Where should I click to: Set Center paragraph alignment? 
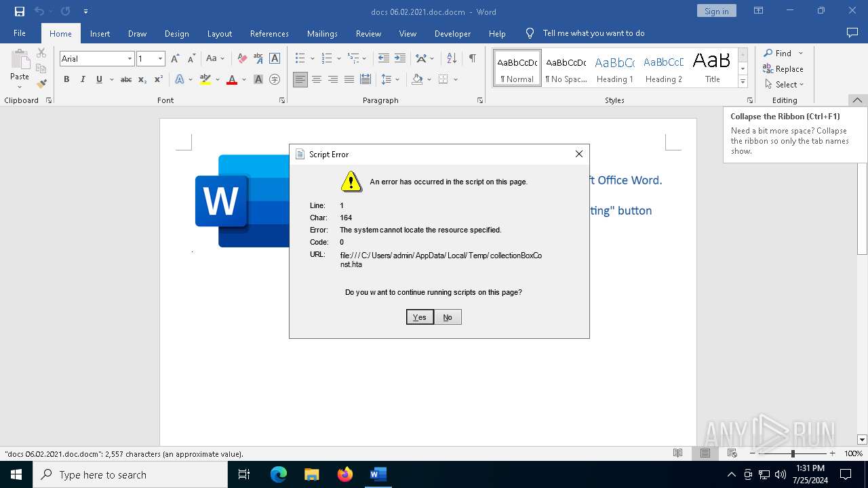[317, 79]
